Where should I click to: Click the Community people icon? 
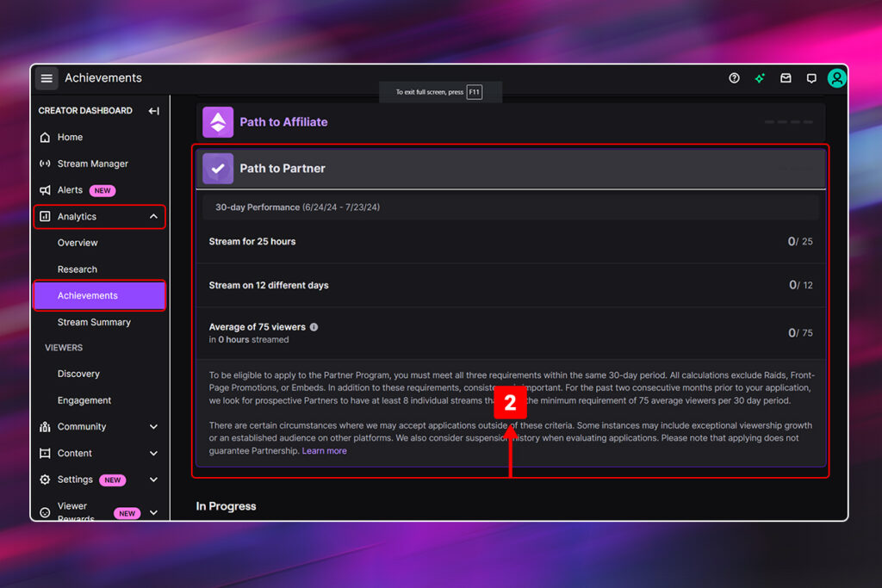click(45, 427)
